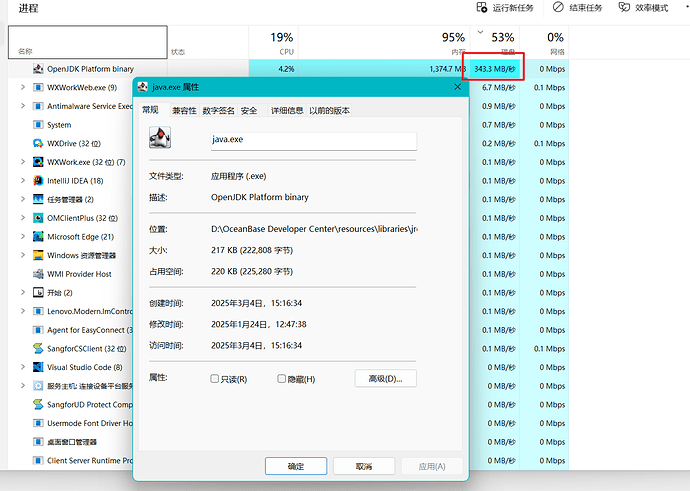The width and height of the screenshot is (690, 491).
Task: Click the SangforUD Protect Component icon
Action: (38, 404)
